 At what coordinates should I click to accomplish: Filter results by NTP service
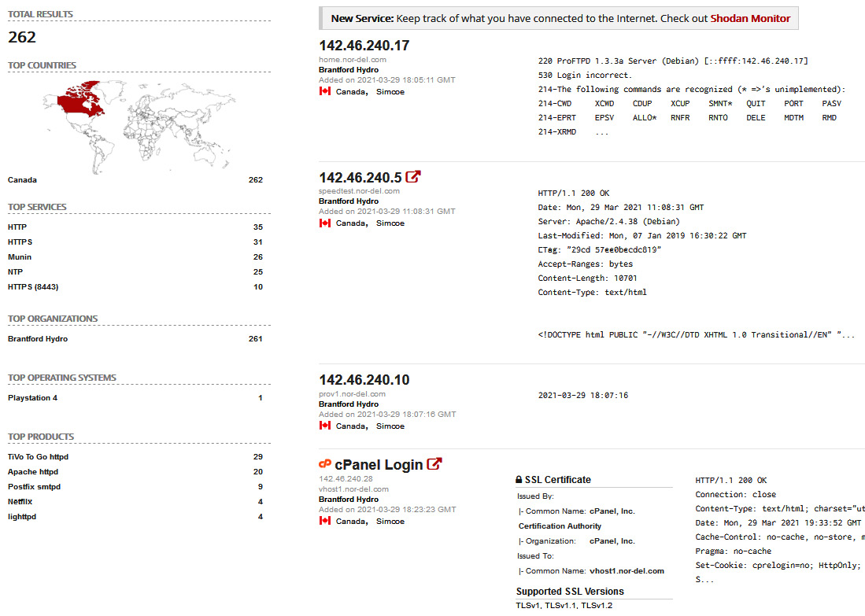[x=16, y=271]
